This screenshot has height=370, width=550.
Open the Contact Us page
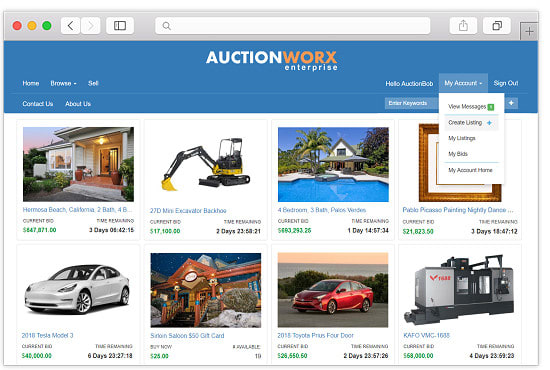point(38,104)
